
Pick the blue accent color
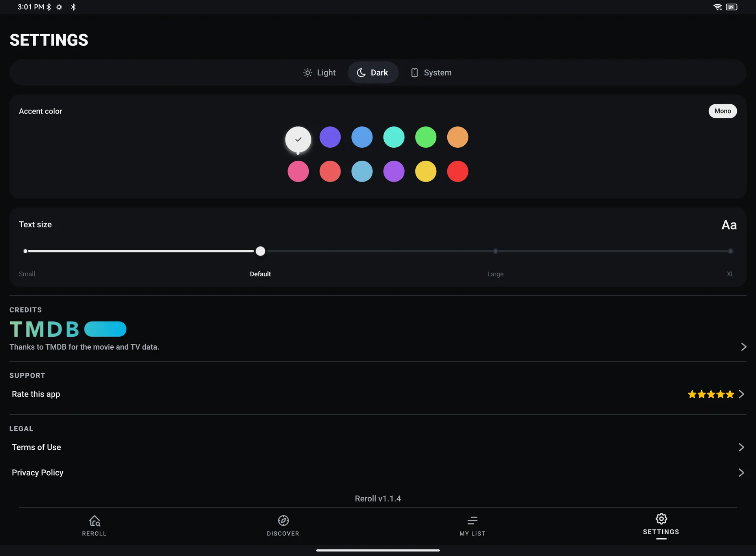tap(362, 137)
